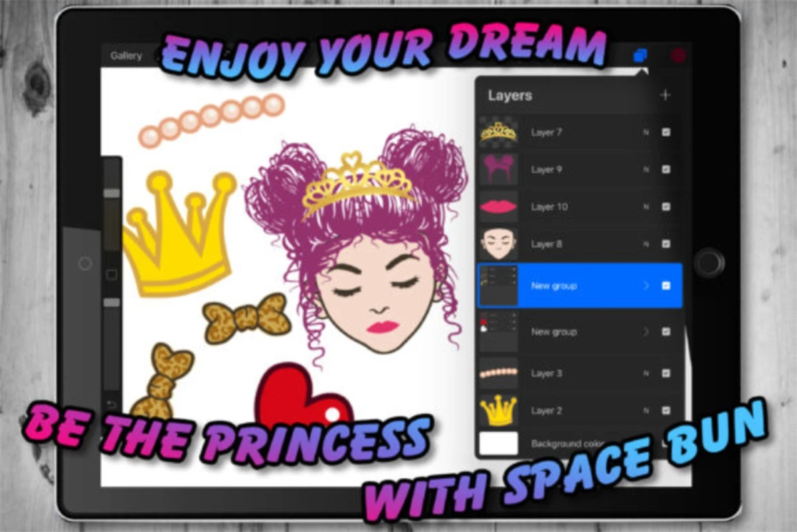This screenshot has height=532, width=797.
Task: Expand the second New group chevron
Action: point(646,332)
